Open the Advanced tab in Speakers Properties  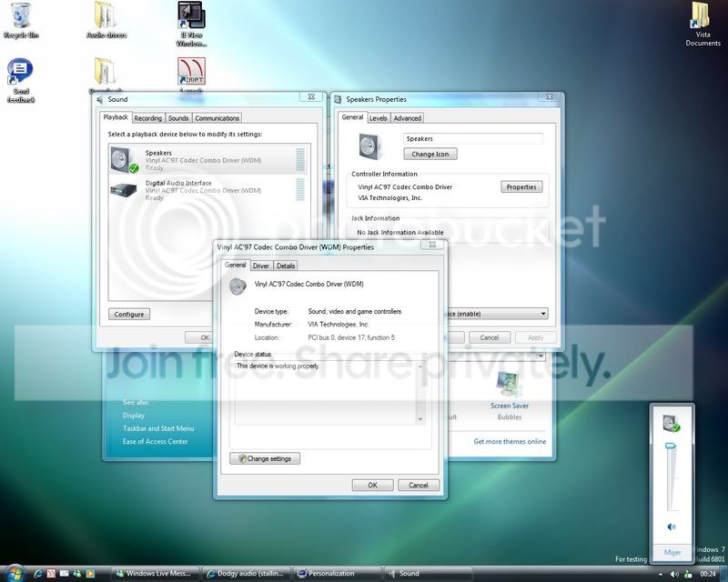click(x=407, y=118)
